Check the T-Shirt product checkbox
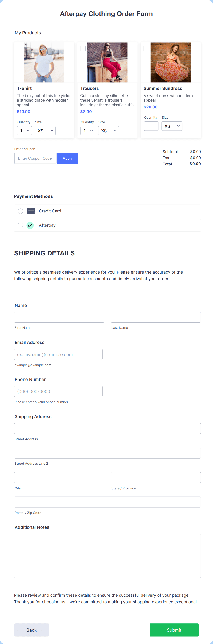The width and height of the screenshot is (213, 644). pyautogui.click(x=19, y=48)
